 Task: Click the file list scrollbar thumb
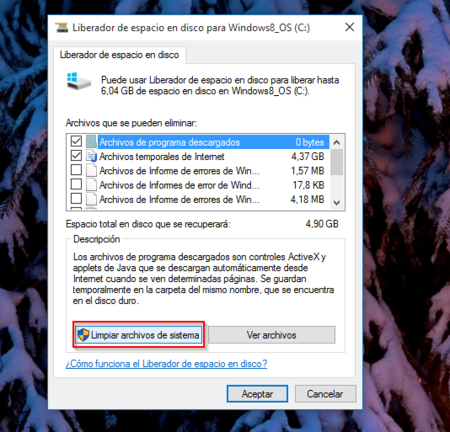(337, 162)
